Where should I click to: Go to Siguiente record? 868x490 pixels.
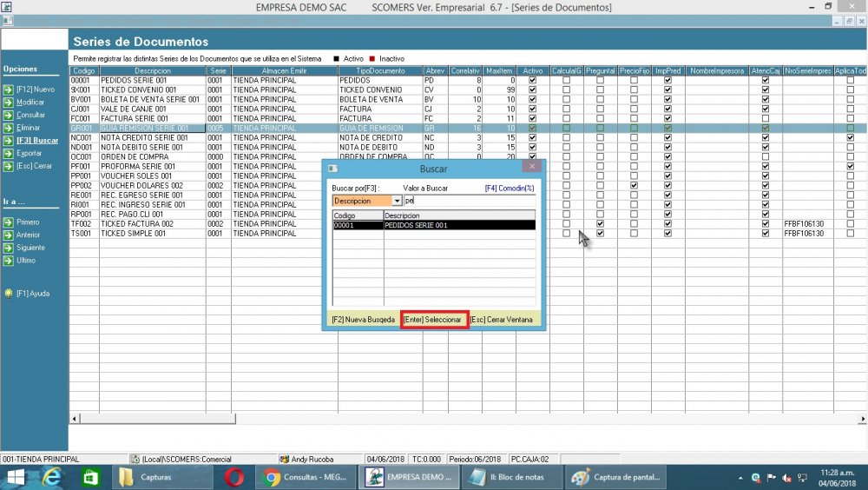click(30, 248)
